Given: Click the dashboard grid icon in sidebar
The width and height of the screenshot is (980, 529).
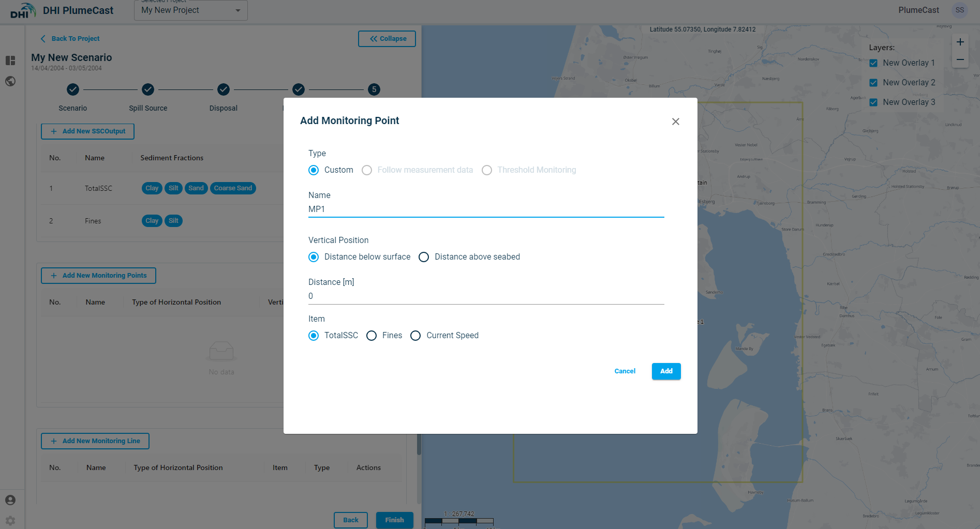Looking at the screenshot, I should 10,61.
